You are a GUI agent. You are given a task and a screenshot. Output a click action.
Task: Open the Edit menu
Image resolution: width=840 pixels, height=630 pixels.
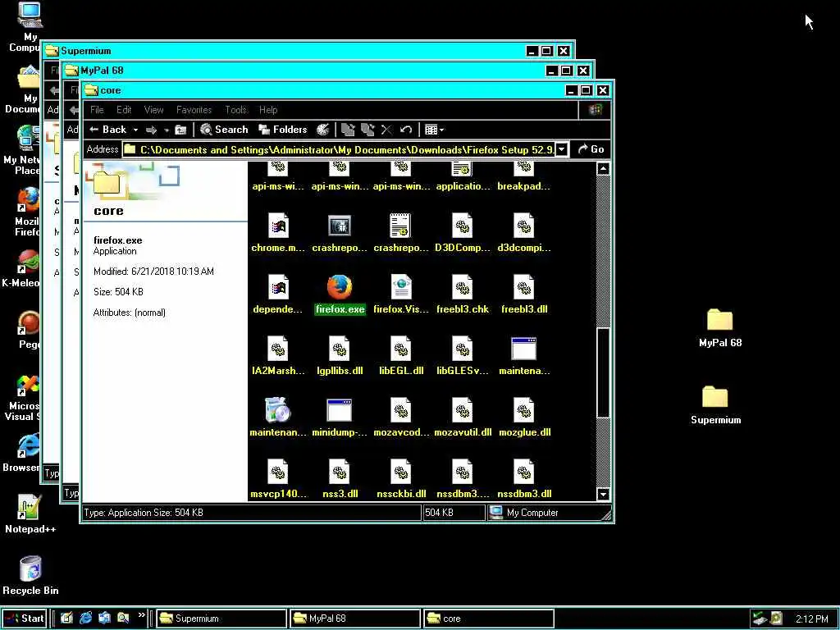(124, 110)
